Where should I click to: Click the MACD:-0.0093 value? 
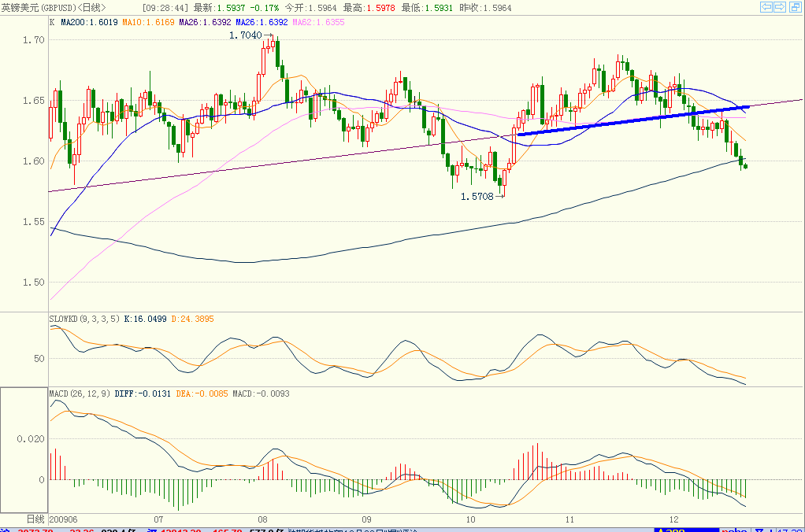pos(261,393)
